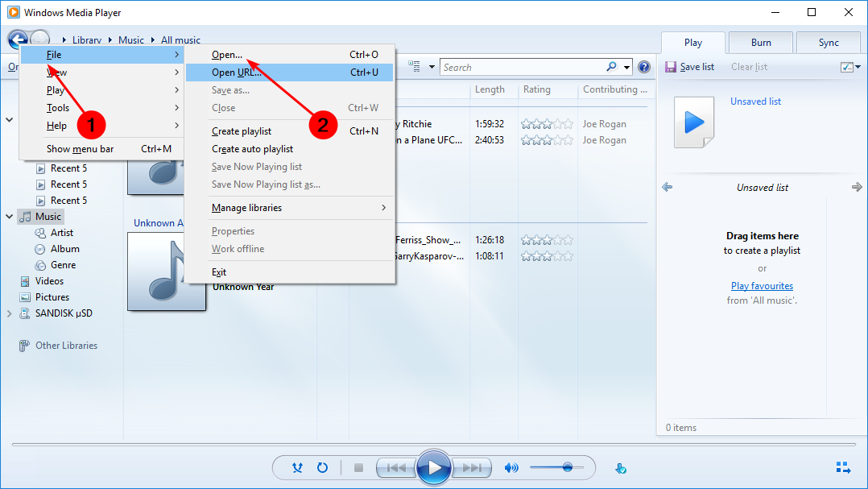Select Genre under Music
This screenshot has height=489, width=868.
point(63,265)
